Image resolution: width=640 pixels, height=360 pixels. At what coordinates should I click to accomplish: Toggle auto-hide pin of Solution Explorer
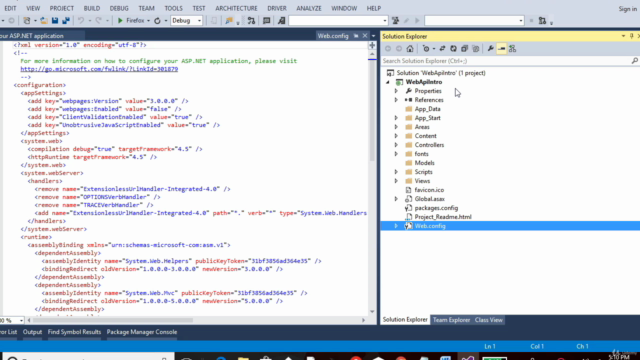(631, 36)
